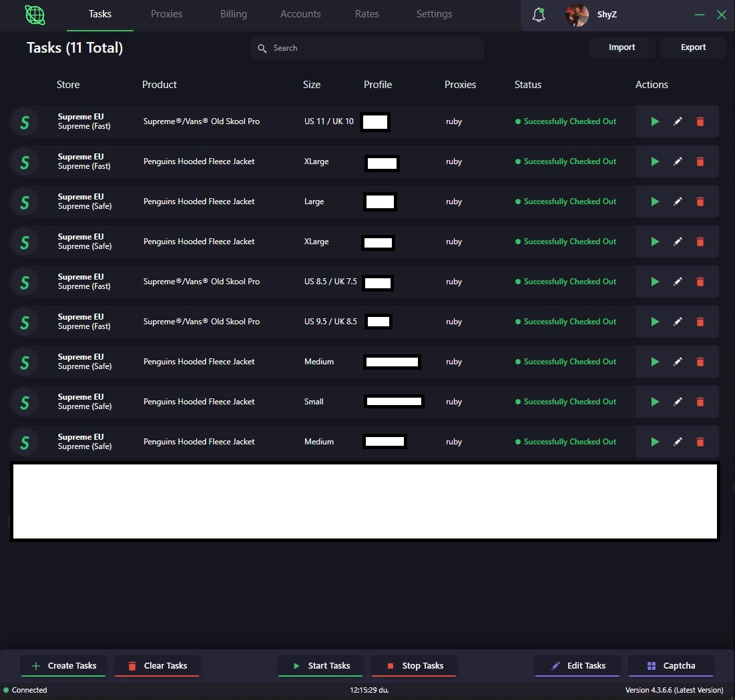Click the Stop Tasks button
The height and width of the screenshot is (700, 735).
click(414, 666)
